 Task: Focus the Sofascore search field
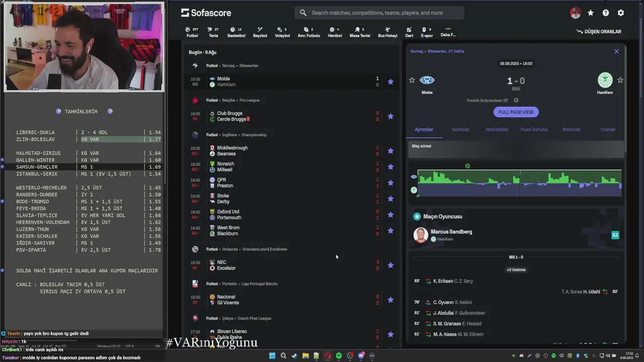click(379, 13)
